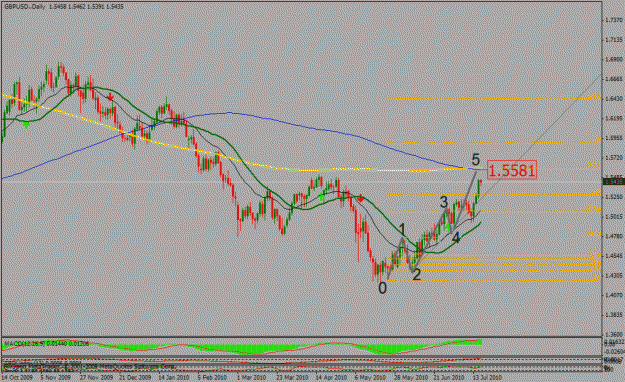The width and height of the screenshot is (625, 382).
Task: Click the green up arrow near 14 Oct 2009
Action: (x=26, y=125)
